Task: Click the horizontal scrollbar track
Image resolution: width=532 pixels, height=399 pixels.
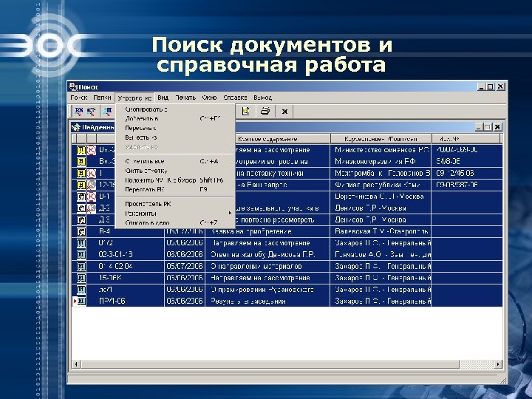Action: (x=477, y=364)
